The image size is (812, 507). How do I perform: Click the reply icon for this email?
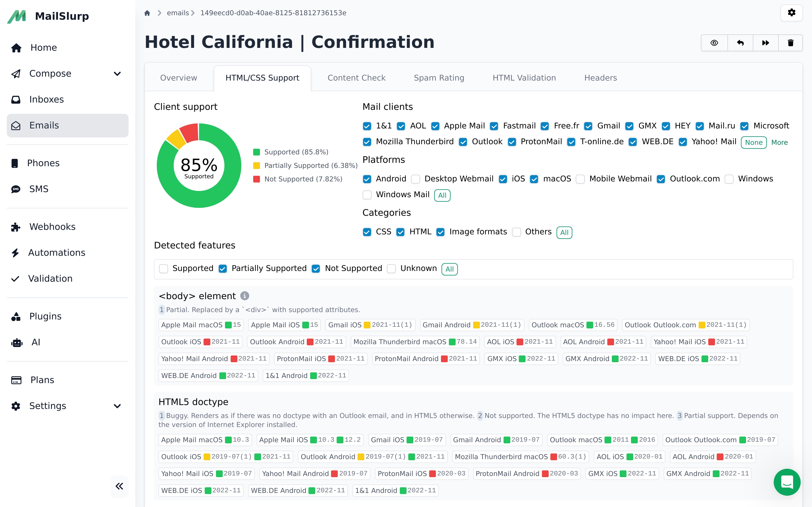tap(740, 42)
